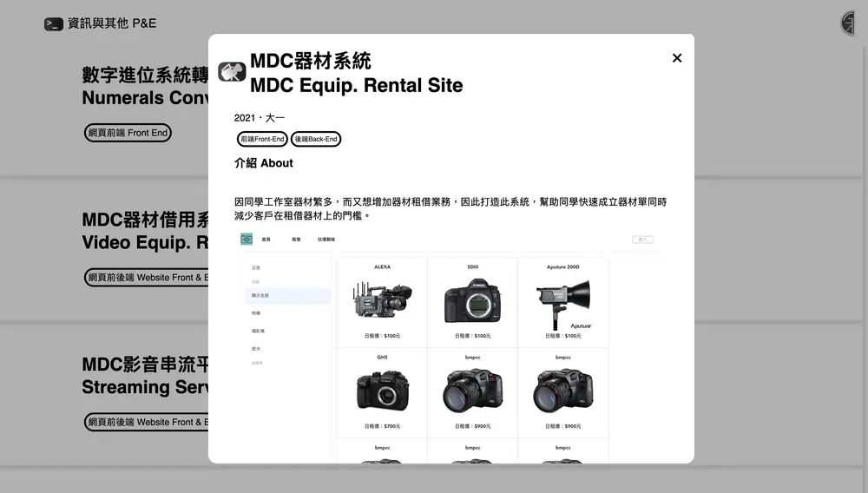Click the '資訊與其他 P&E' section title
Viewport: 868px width, 493px height.
pyautogui.click(x=112, y=23)
